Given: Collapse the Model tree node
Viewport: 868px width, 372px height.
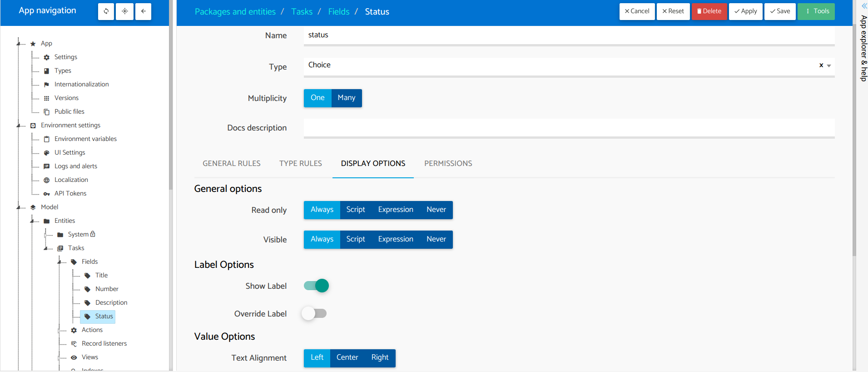Looking at the screenshot, I should tap(19, 207).
